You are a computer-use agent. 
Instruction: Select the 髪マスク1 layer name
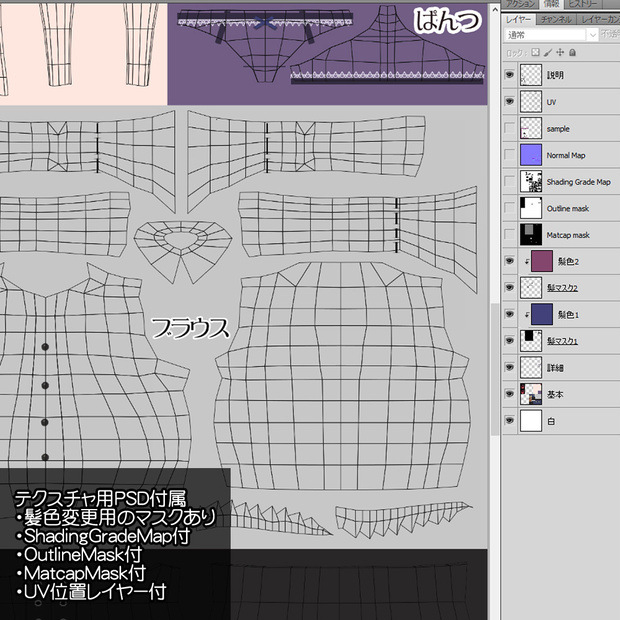click(x=562, y=341)
